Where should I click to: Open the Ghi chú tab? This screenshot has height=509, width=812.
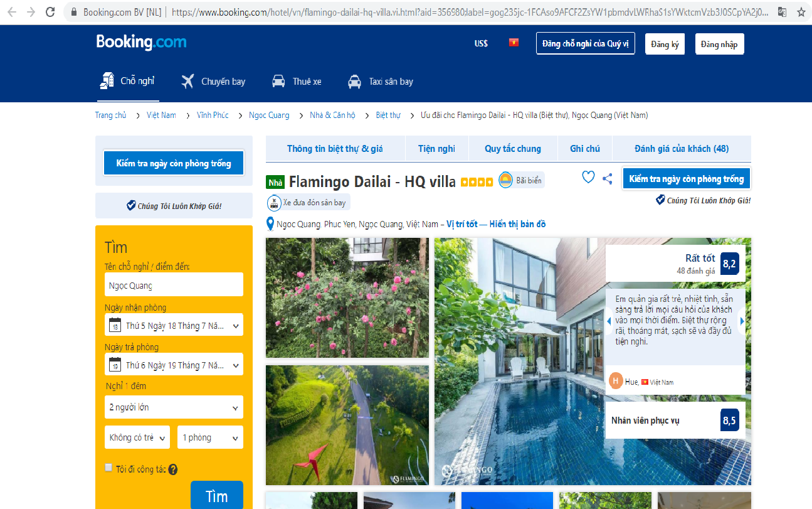(x=585, y=149)
